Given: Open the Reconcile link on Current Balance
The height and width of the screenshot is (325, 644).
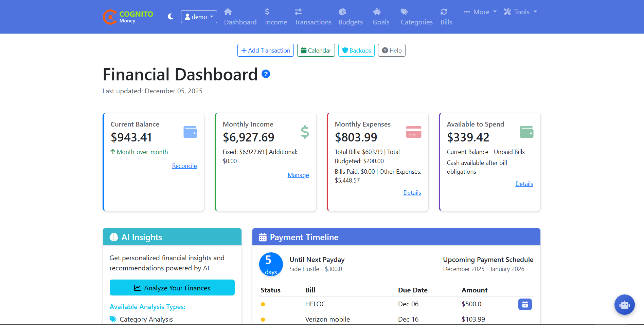Looking at the screenshot, I should click(x=184, y=166).
